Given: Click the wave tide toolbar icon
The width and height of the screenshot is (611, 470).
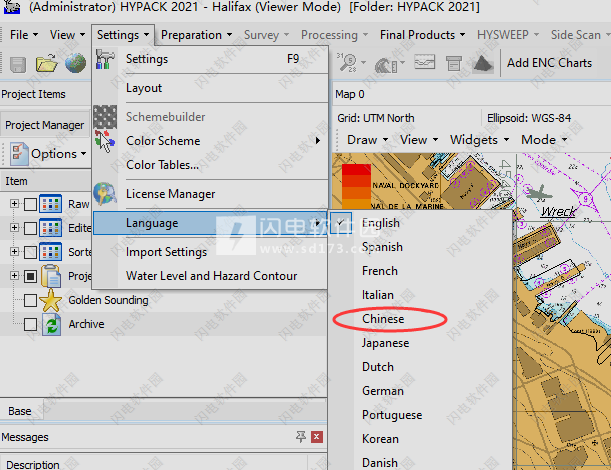Looking at the screenshot, I should tap(386, 64).
